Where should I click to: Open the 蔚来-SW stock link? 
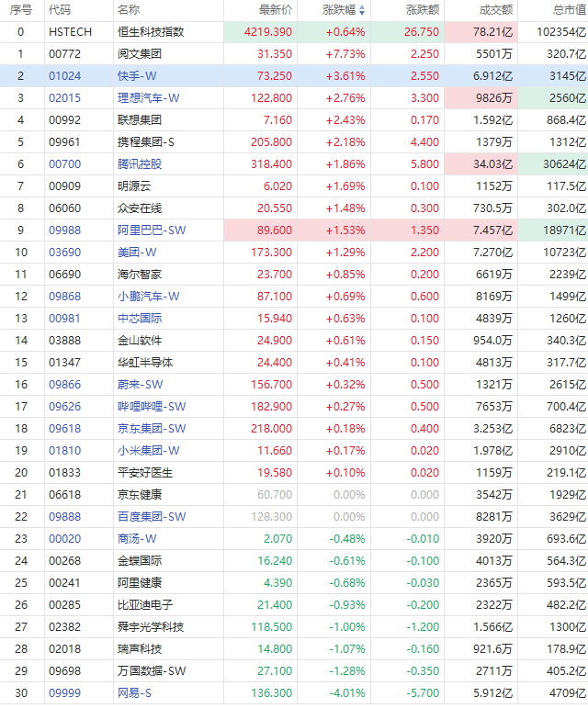tap(140, 384)
